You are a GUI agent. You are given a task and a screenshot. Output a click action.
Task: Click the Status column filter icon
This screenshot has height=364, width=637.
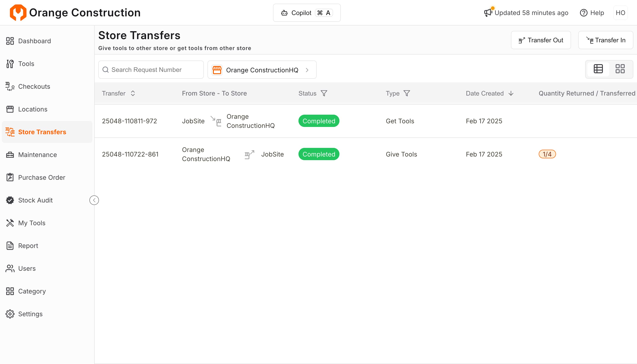[324, 93]
